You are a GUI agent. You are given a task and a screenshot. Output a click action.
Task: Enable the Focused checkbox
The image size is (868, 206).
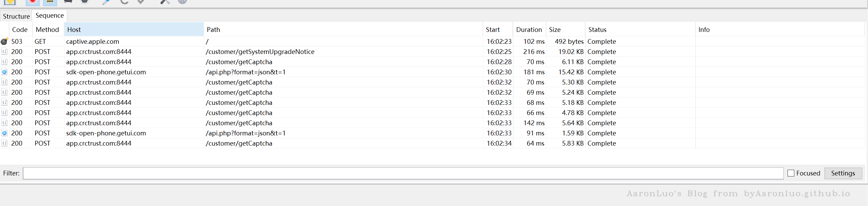[791, 173]
